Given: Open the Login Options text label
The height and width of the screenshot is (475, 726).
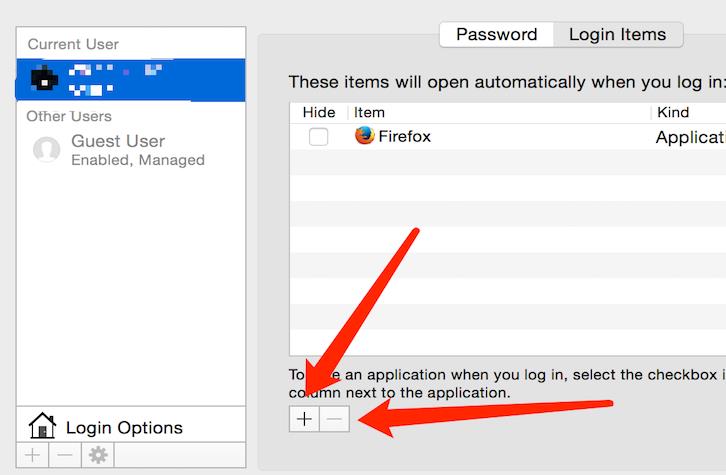Looking at the screenshot, I should click(x=124, y=428).
